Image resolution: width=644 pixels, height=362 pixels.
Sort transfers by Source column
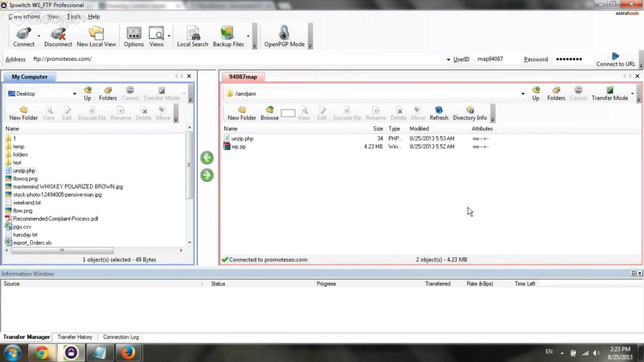tap(11, 284)
